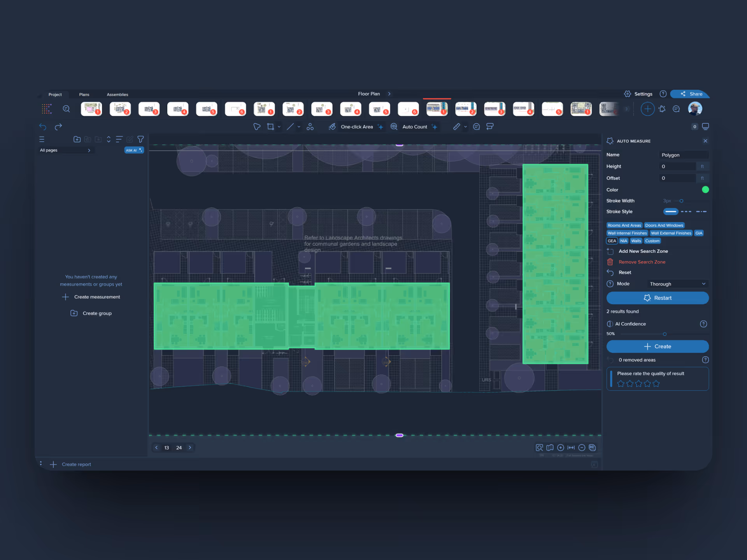Open the line tool dropdown arrow
Image resolution: width=747 pixels, height=560 pixels.
pos(299,127)
